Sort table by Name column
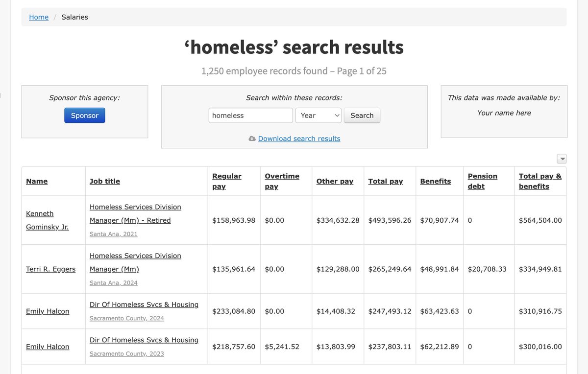 click(37, 181)
